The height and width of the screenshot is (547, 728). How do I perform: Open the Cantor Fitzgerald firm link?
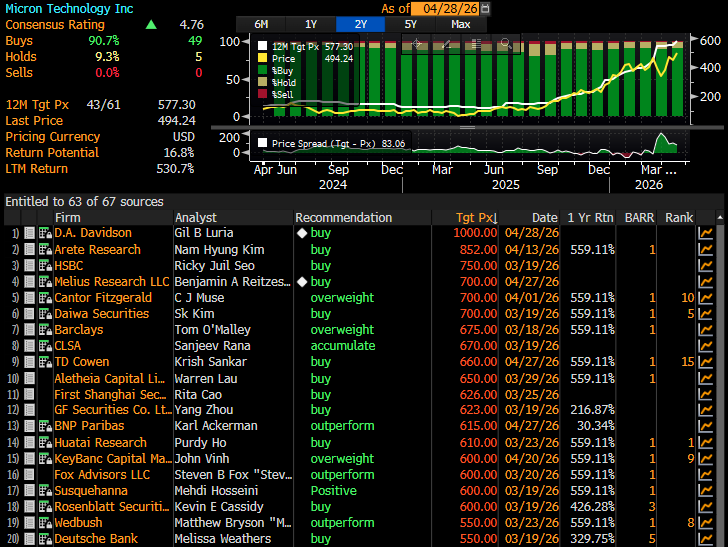tap(101, 297)
